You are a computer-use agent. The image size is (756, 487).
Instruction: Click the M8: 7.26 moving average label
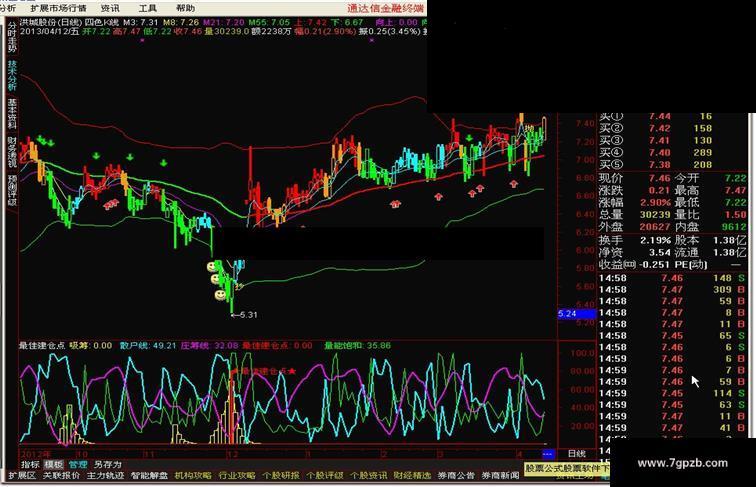coord(181,22)
